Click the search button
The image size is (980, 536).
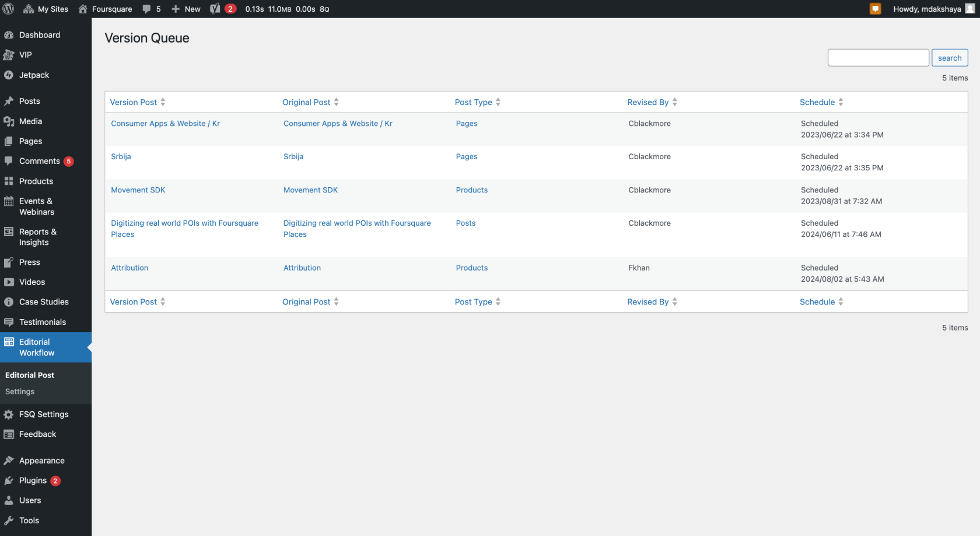coord(950,58)
